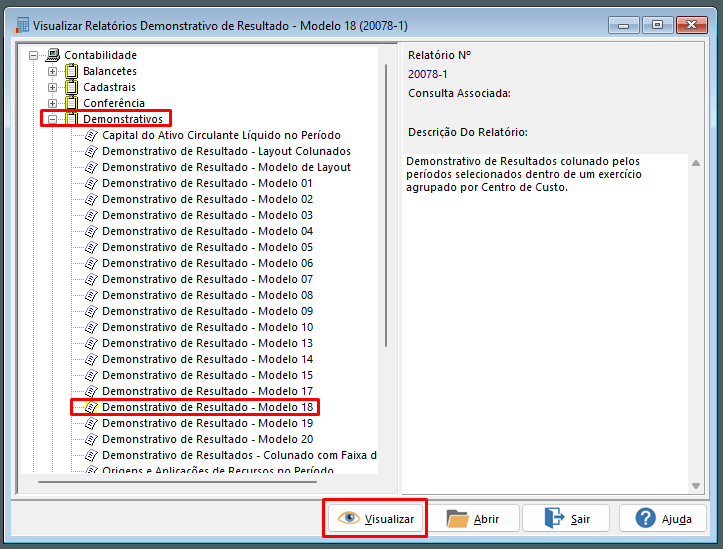This screenshot has height=549, width=723.
Task: Select Conferência tree label
Action: [114, 103]
